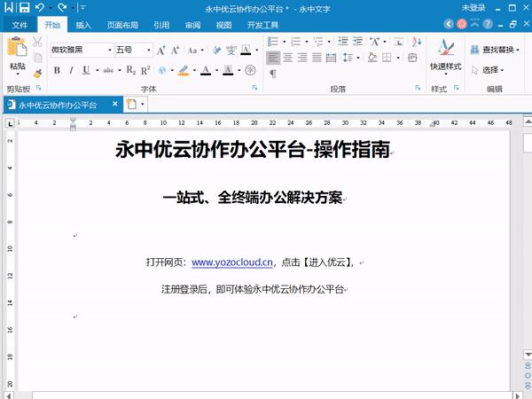Viewport: 532px width, 399px height.
Task: Toggle Italic formatting
Action: 71,70
